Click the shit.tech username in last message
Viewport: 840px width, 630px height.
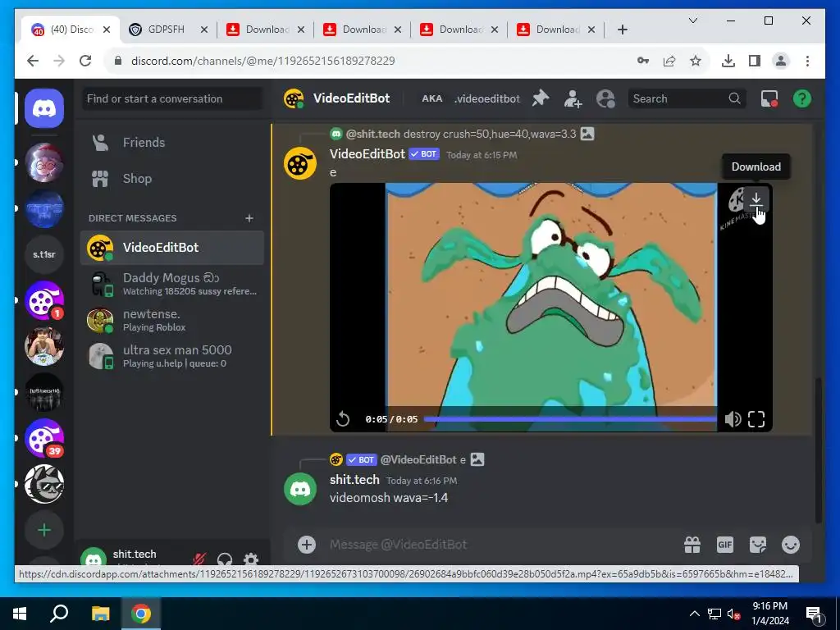pos(354,480)
